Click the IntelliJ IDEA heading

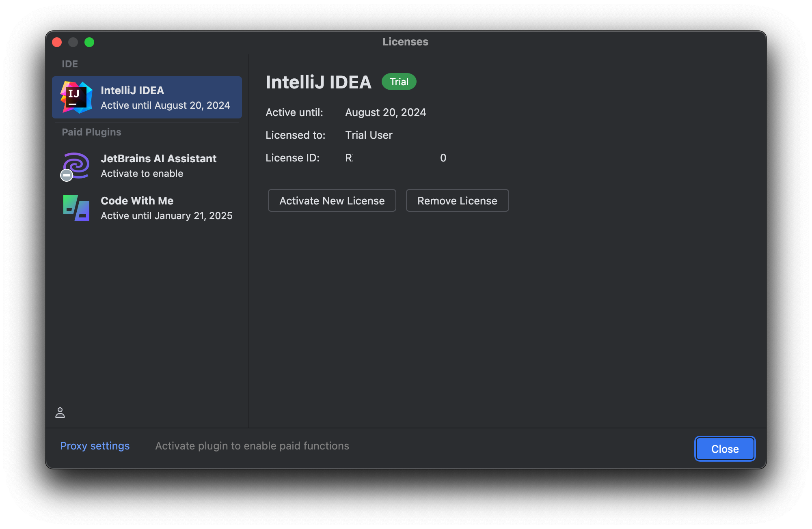[x=319, y=82]
